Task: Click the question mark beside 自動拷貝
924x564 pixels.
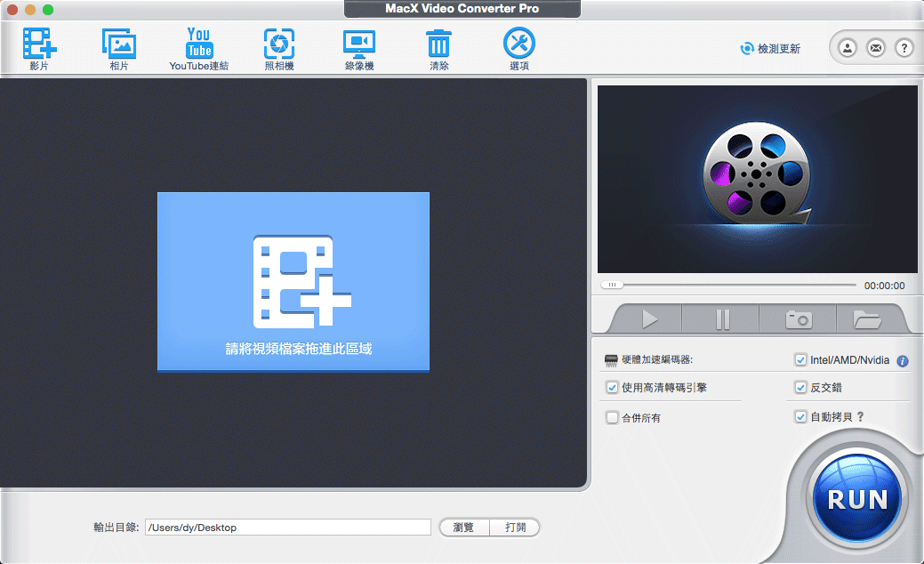Action: click(x=860, y=416)
